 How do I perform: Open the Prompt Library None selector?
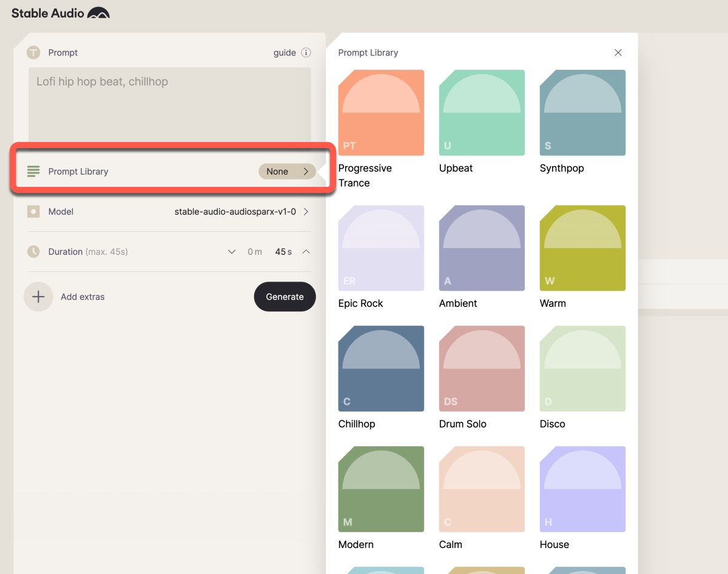click(287, 172)
